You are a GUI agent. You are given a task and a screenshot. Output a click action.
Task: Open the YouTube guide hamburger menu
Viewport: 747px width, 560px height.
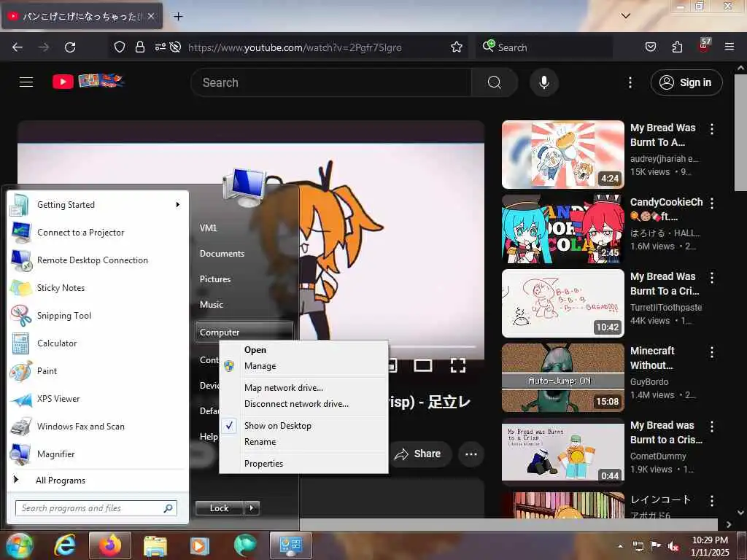pos(26,82)
